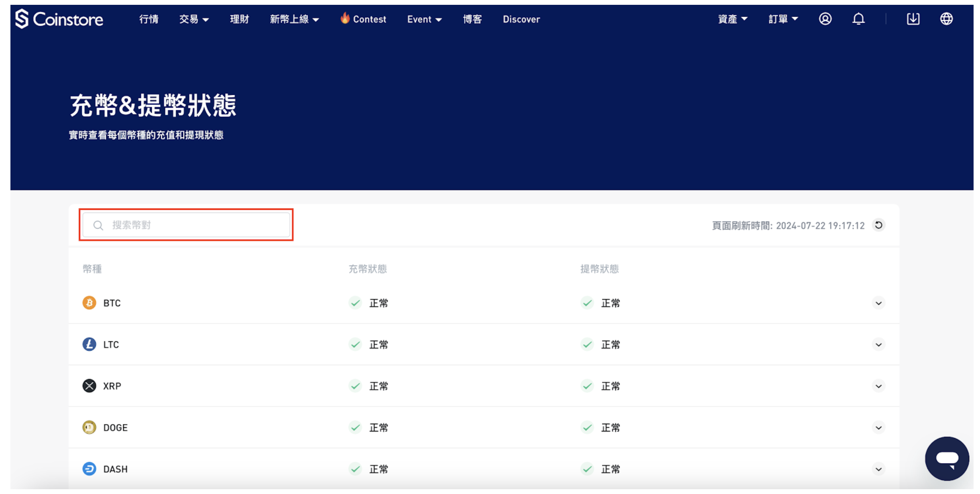Open the Event dropdown menu

(424, 19)
